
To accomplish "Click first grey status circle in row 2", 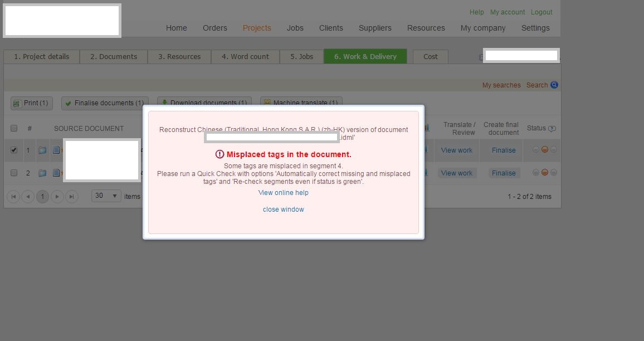I will (x=535, y=173).
